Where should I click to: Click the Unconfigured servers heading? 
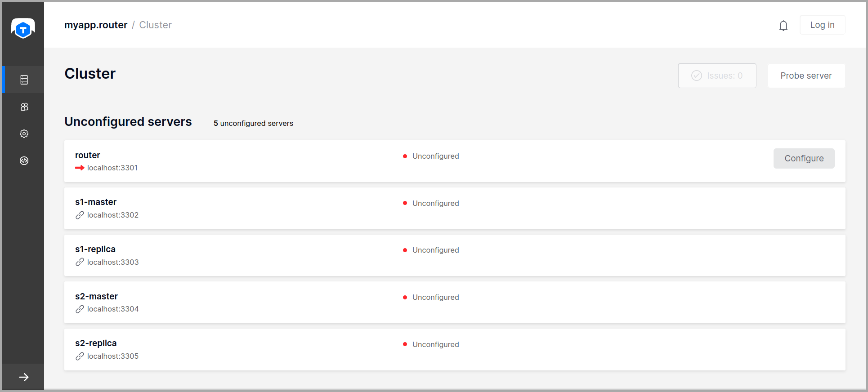(128, 122)
